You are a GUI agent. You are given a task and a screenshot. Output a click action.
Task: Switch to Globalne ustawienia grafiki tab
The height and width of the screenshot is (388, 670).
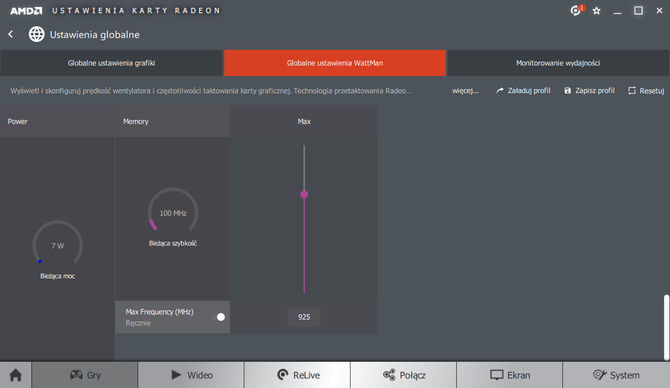click(111, 63)
